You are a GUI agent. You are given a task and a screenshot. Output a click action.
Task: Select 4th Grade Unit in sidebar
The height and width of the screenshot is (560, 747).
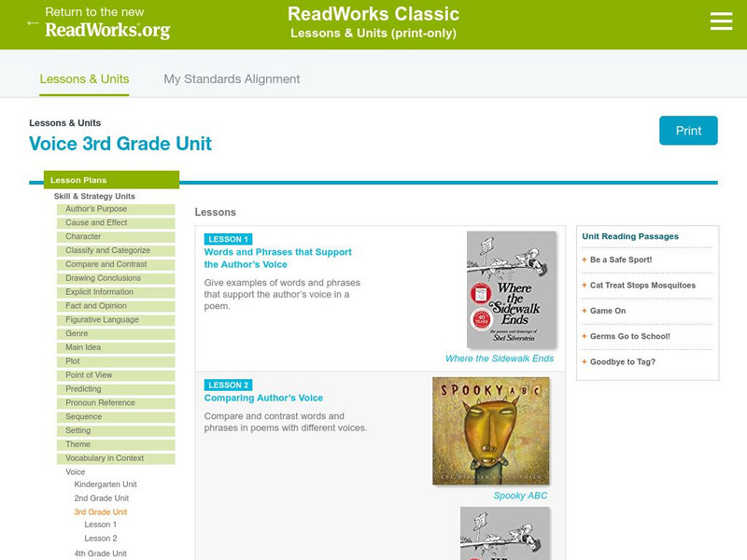tap(101, 553)
